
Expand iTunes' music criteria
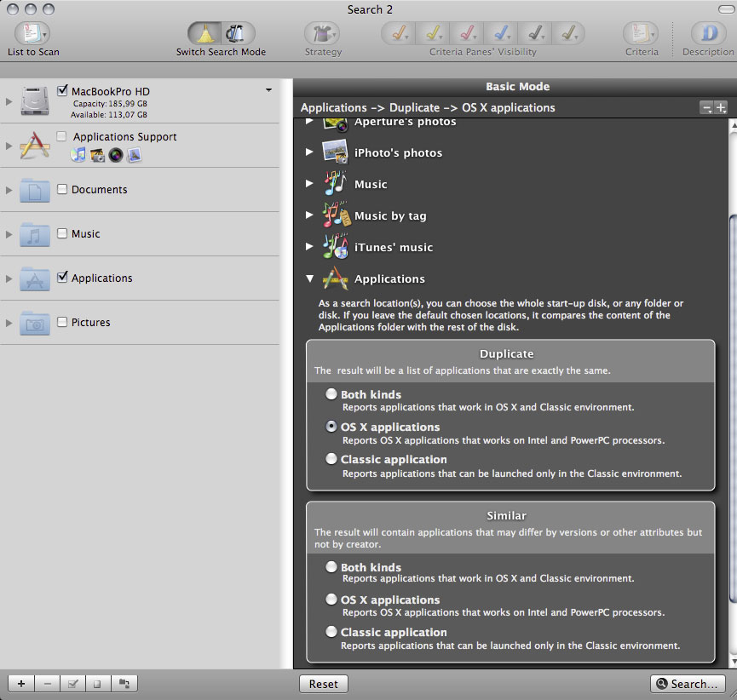pos(309,246)
